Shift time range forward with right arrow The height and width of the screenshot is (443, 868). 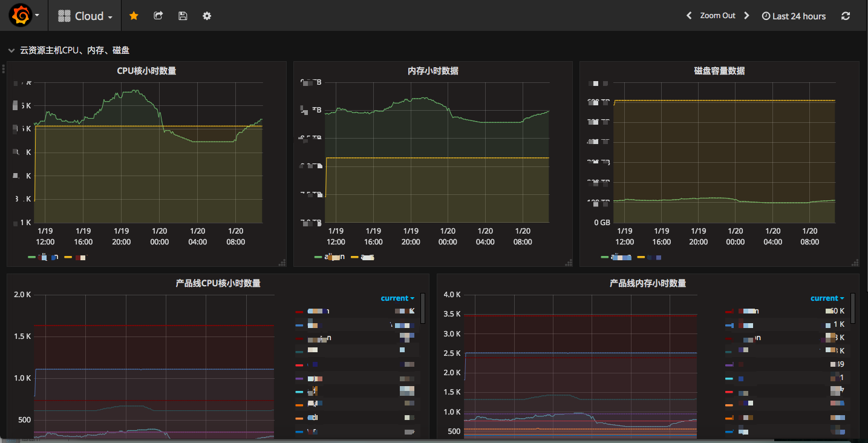(x=746, y=16)
